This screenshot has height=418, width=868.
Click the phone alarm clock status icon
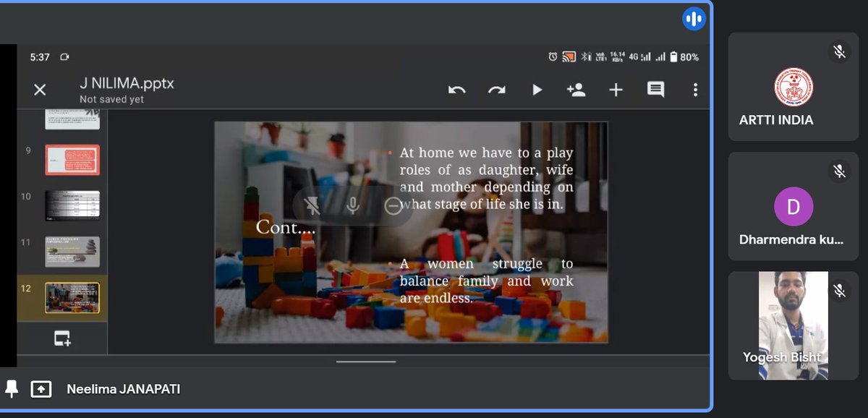[x=553, y=56]
